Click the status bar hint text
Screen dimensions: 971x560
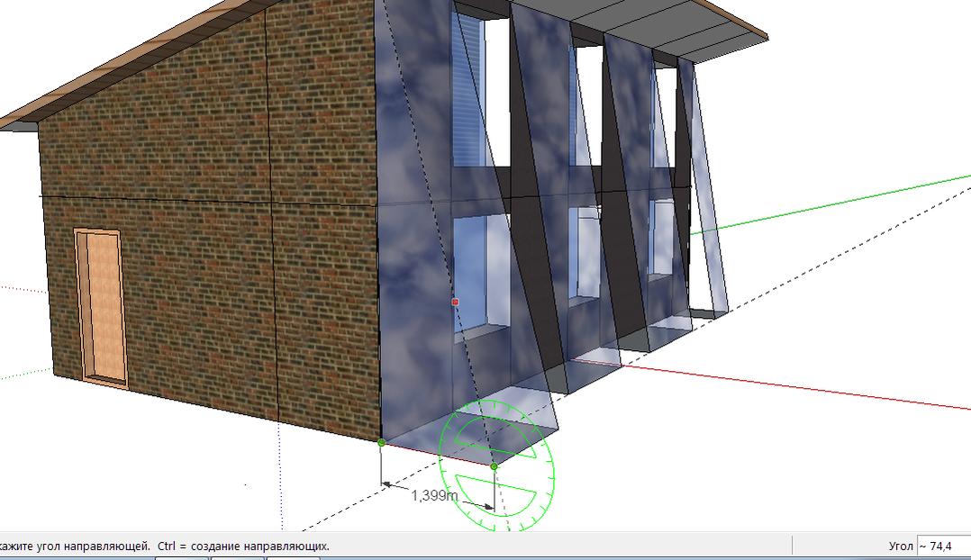click(x=165, y=546)
